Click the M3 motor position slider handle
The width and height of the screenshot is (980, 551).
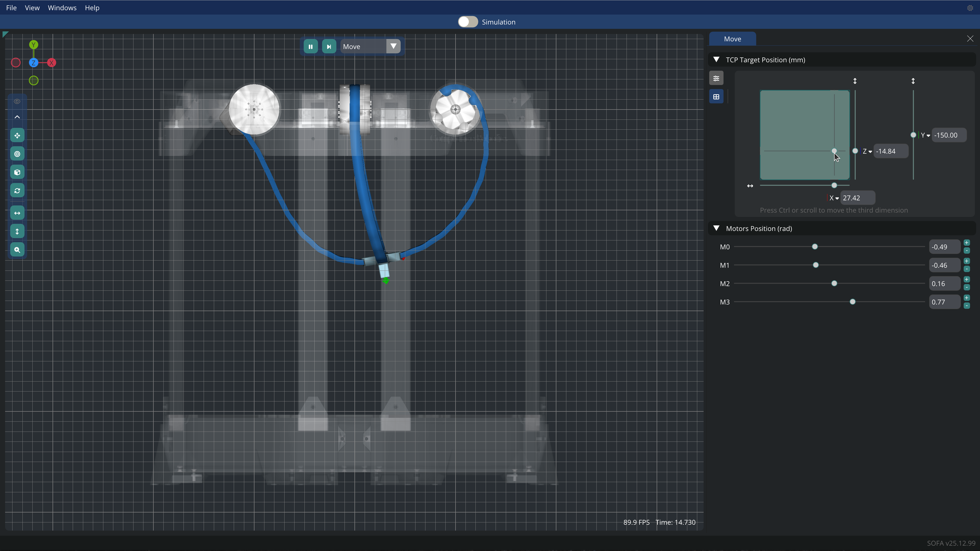click(x=853, y=302)
